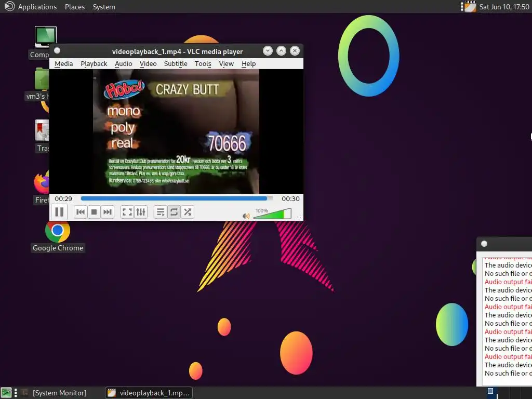This screenshot has width=532, height=399.
Task: Pause the video with the pause button
Action: (x=59, y=212)
